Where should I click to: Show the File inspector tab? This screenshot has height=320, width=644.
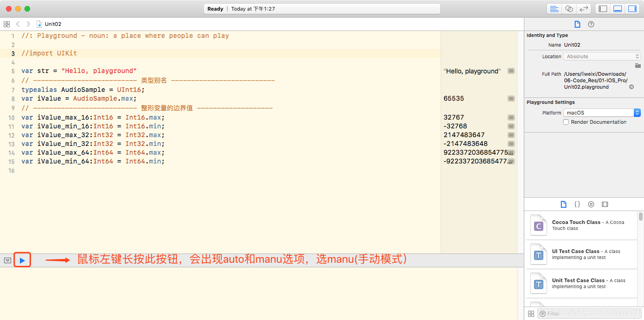577,24
